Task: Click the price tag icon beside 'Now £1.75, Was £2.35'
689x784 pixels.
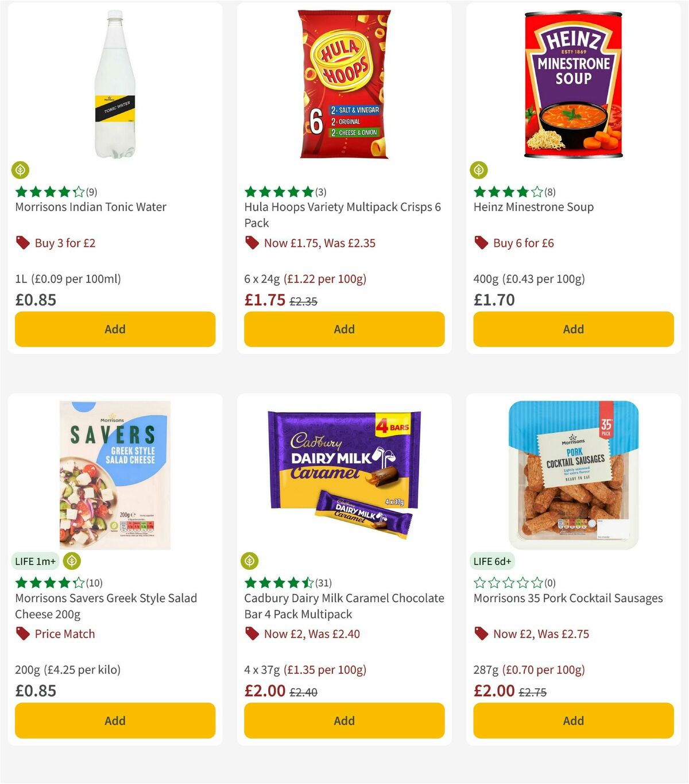Action: click(x=251, y=243)
